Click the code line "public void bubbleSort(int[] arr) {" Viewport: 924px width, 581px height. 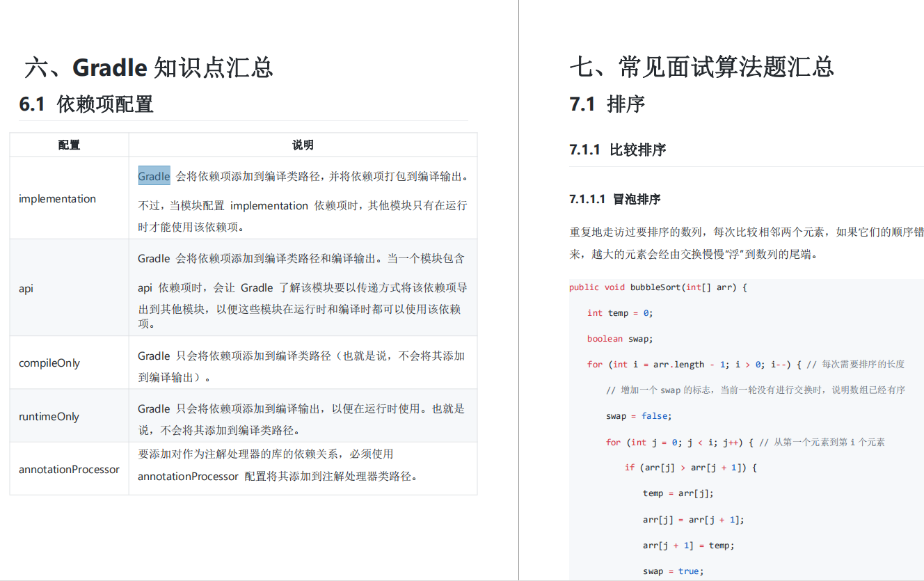point(658,287)
